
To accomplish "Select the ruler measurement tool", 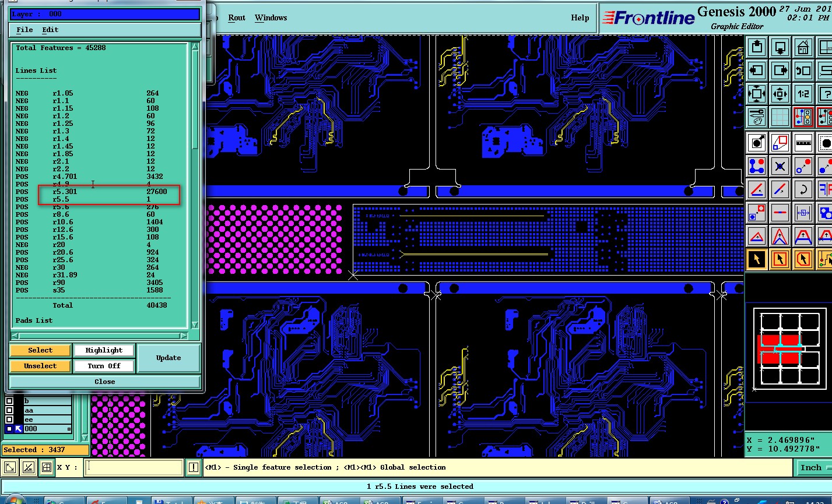I will 803,142.
